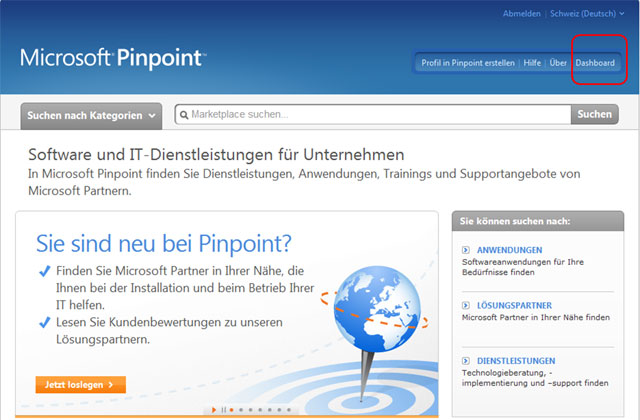Click 'Software und IT-Dienstleistungen für Unternehmen' heading
Viewport: 640px width, 420px height.
click(216, 155)
